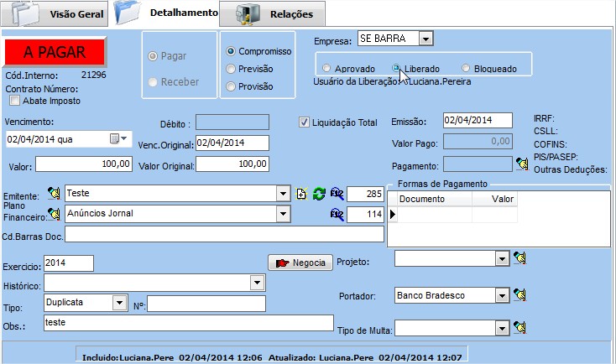Click the lookup icon beside Plano Financeiro label
The image size is (616, 364).
coord(55,214)
